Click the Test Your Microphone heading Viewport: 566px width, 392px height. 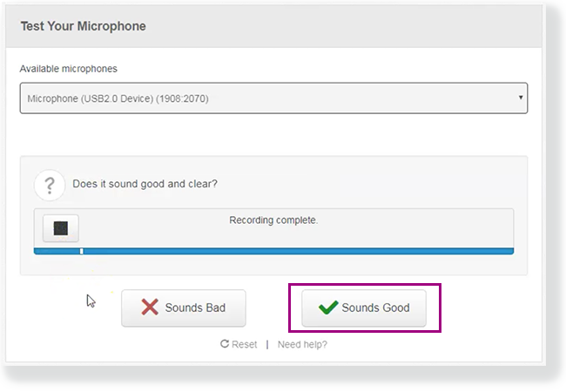coord(83,26)
